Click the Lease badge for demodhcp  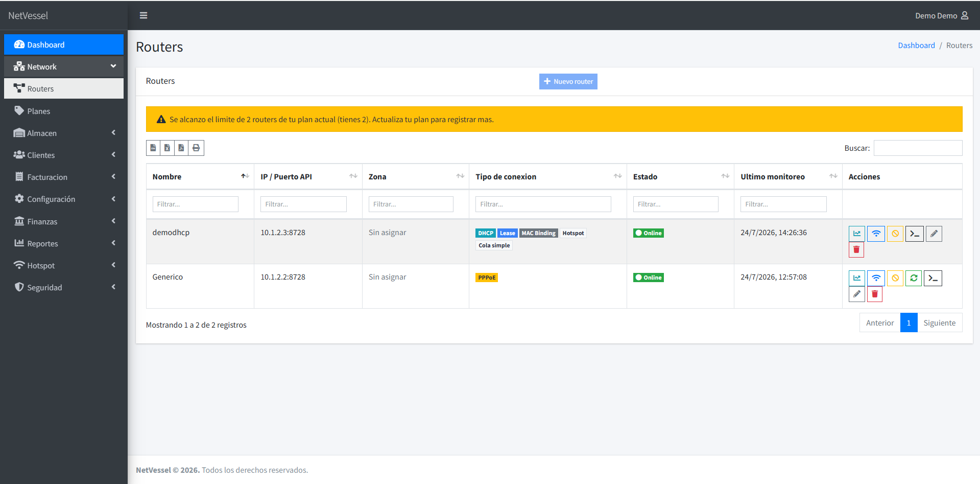point(508,233)
